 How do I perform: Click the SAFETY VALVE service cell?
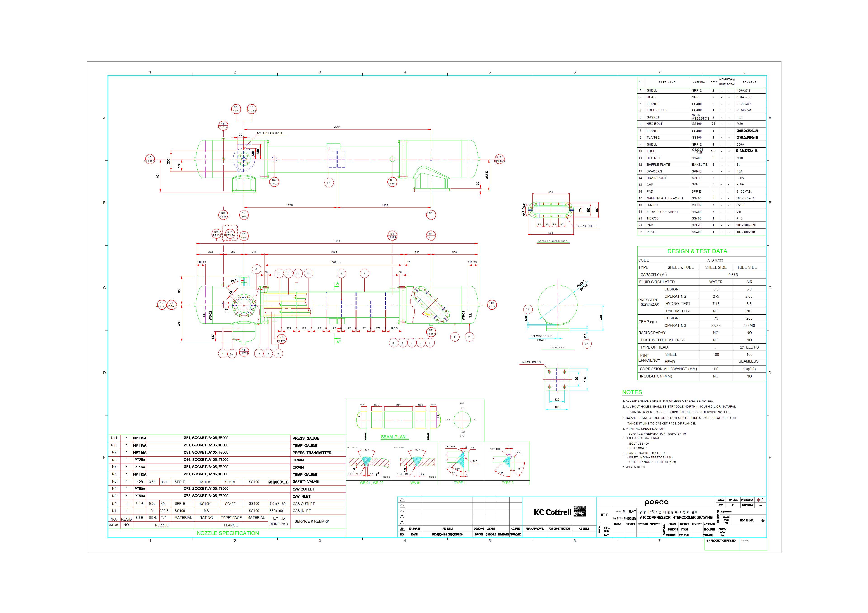[x=305, y=481]
